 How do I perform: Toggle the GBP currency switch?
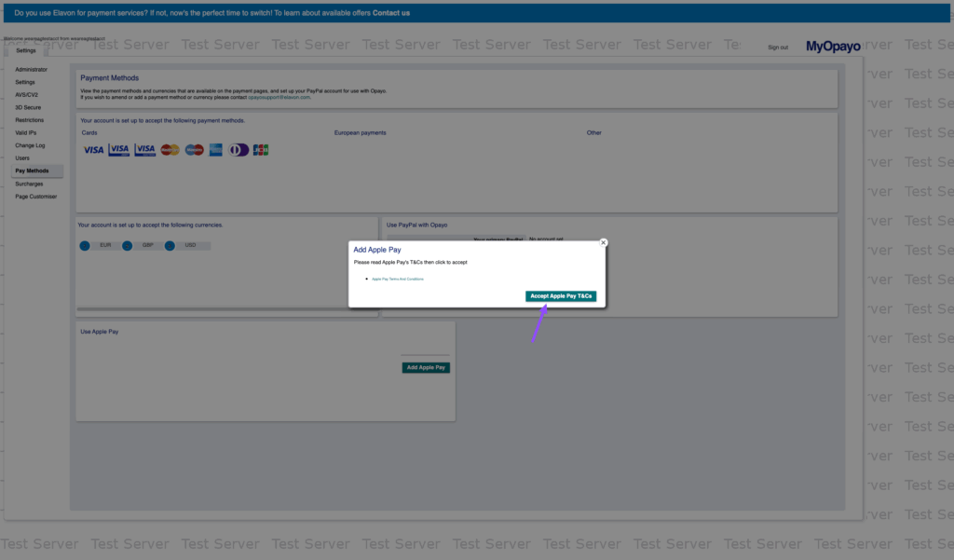[127, 246]
